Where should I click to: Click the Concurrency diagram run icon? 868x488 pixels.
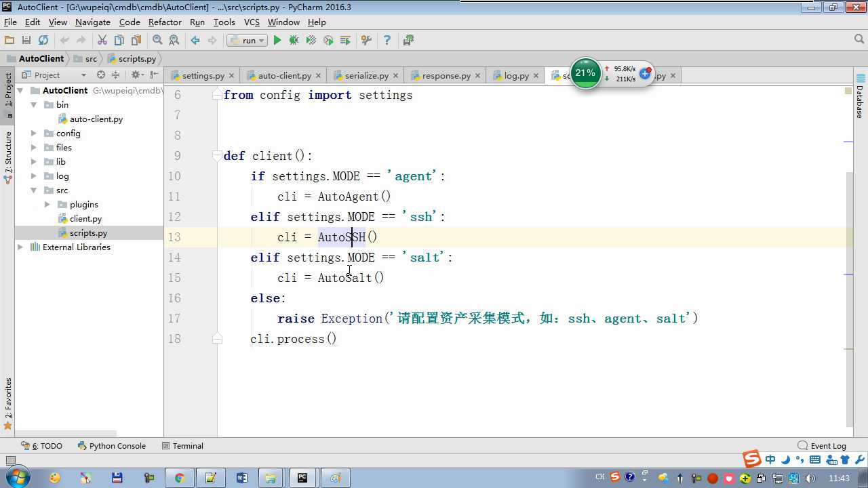point(345,41)
